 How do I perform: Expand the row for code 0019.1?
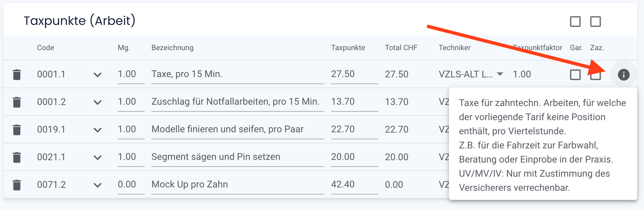(x=98, y=130)
